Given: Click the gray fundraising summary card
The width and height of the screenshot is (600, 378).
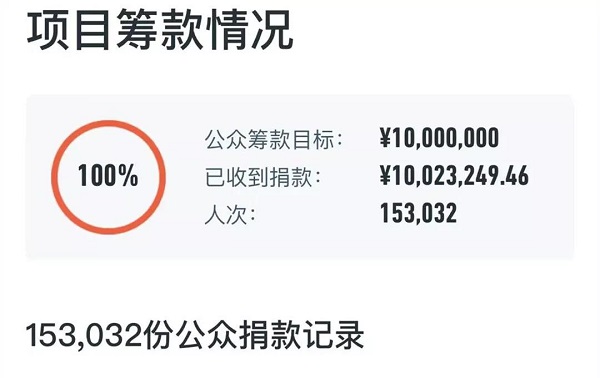Looking at the screenshot, I should [300, 177].
